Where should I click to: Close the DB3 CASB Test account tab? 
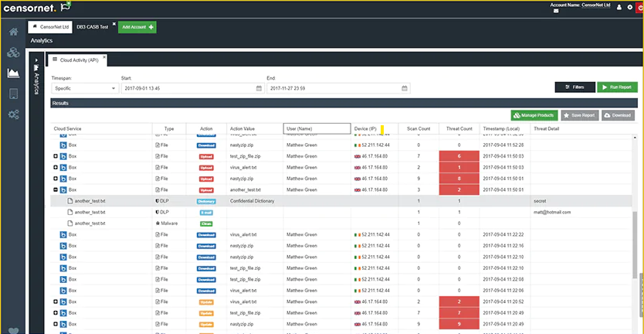click(114, 24)
